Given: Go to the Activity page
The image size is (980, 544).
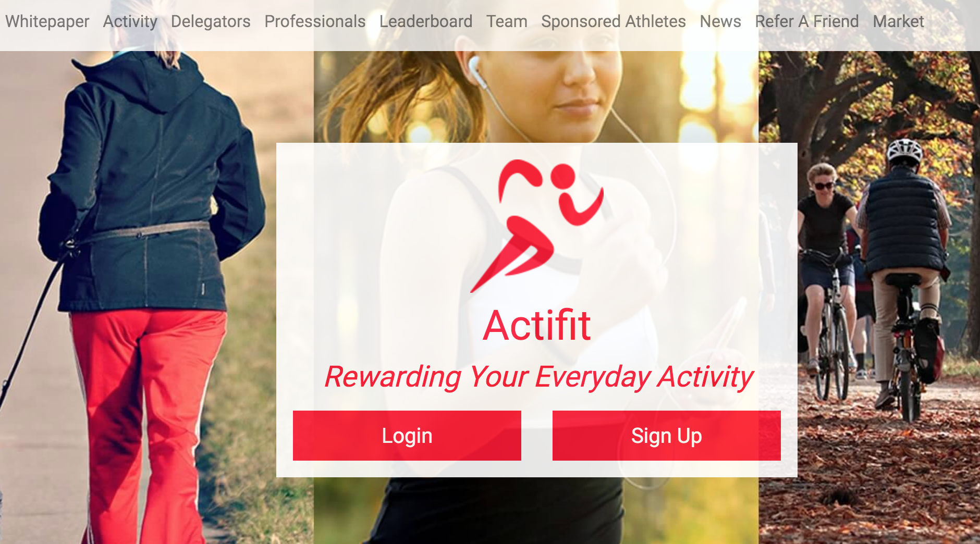Looking at the screenshot, I should click(x=130, y=21).
